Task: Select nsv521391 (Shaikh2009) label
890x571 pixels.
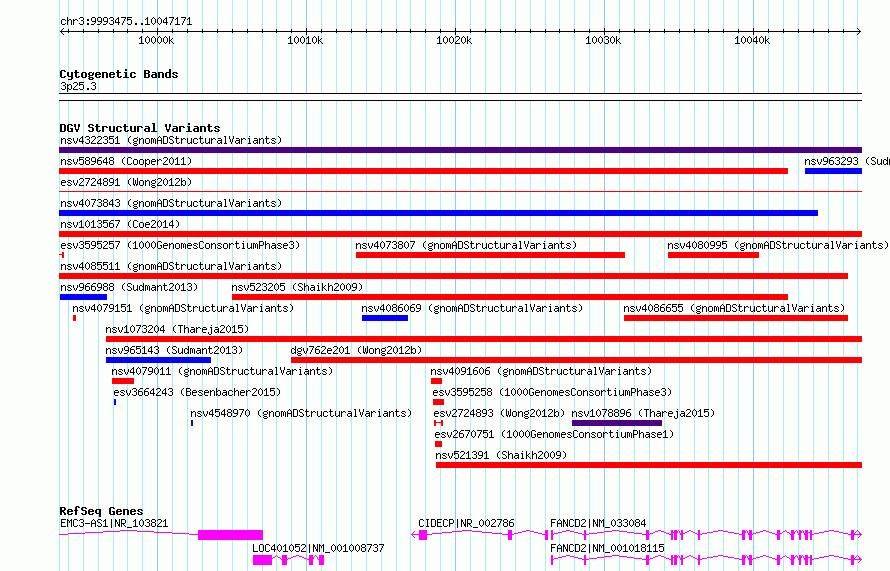Action: pyautogui.click(x=501, y=455)
